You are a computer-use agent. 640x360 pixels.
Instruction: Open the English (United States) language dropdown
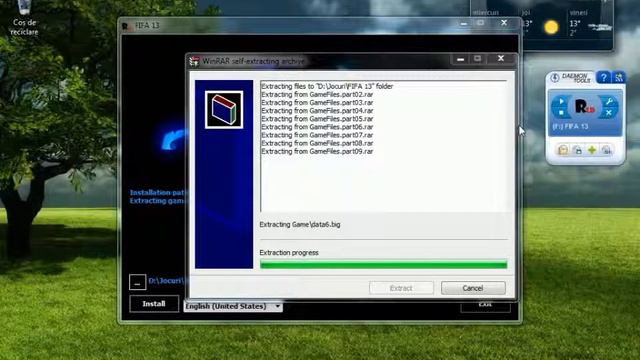point(233,306)
